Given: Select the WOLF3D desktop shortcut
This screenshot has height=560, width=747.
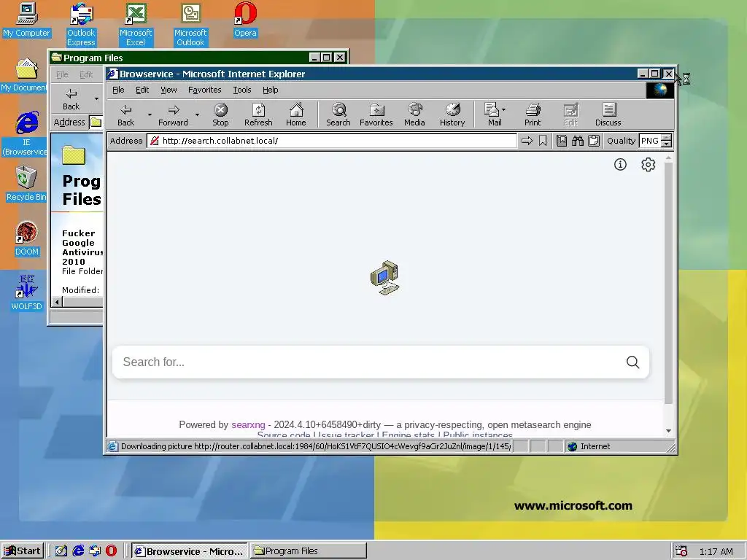Looking at the screenshot, I should (x=26, y=293).
